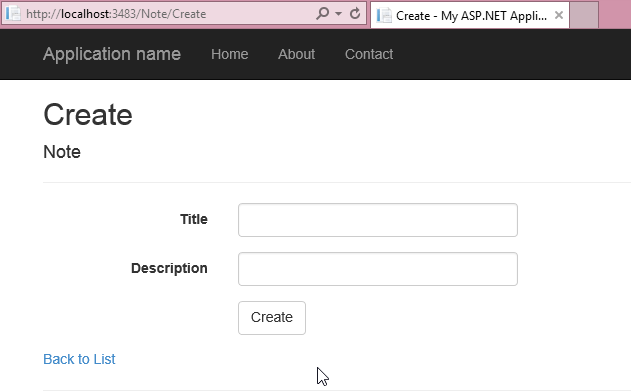This screenshot has width=631, height=392.
Task: Open a new tab with the blank tab button
Action: click(584, 15)
